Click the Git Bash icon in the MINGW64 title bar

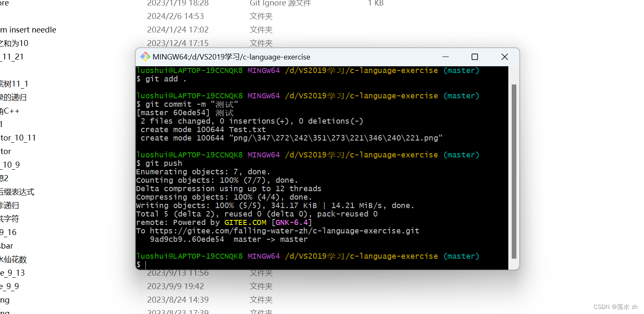pyautogui.click(x=145, y=57)
